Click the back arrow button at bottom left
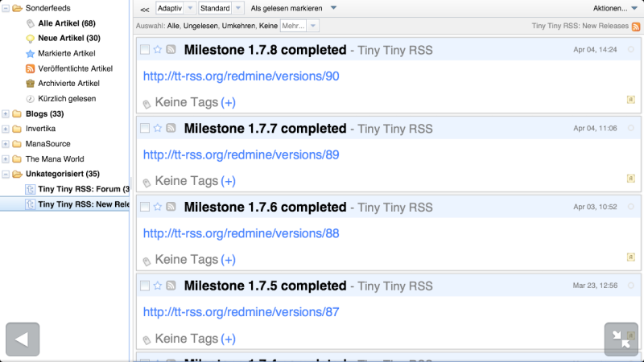 pos(23,339)
